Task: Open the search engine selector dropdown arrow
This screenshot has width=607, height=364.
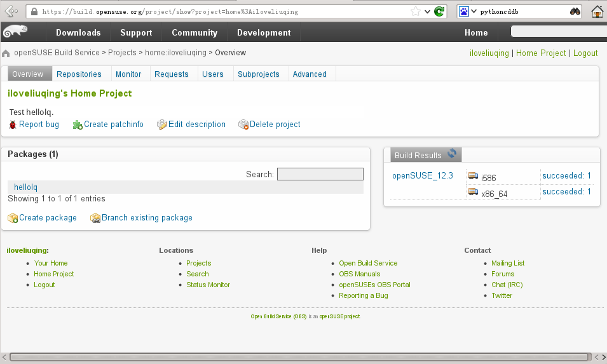Action: [x=474, y=11]
